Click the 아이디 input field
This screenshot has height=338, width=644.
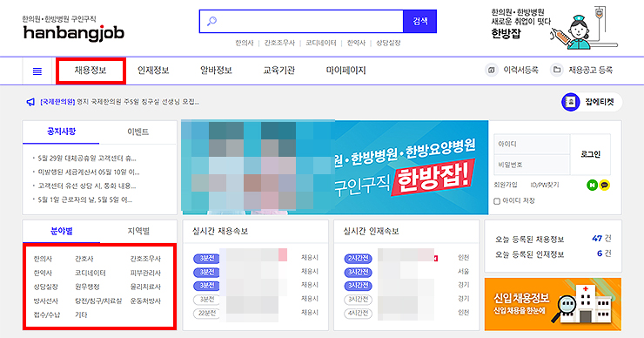tap(532, 145)
